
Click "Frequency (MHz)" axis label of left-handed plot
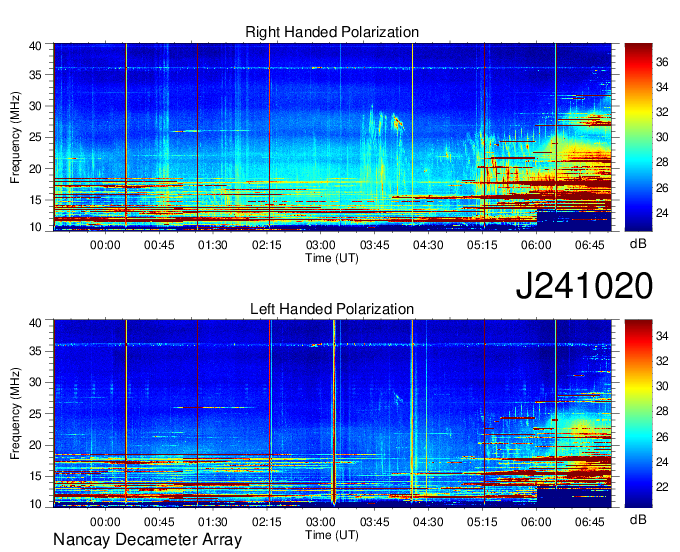[x=15, y=414]
